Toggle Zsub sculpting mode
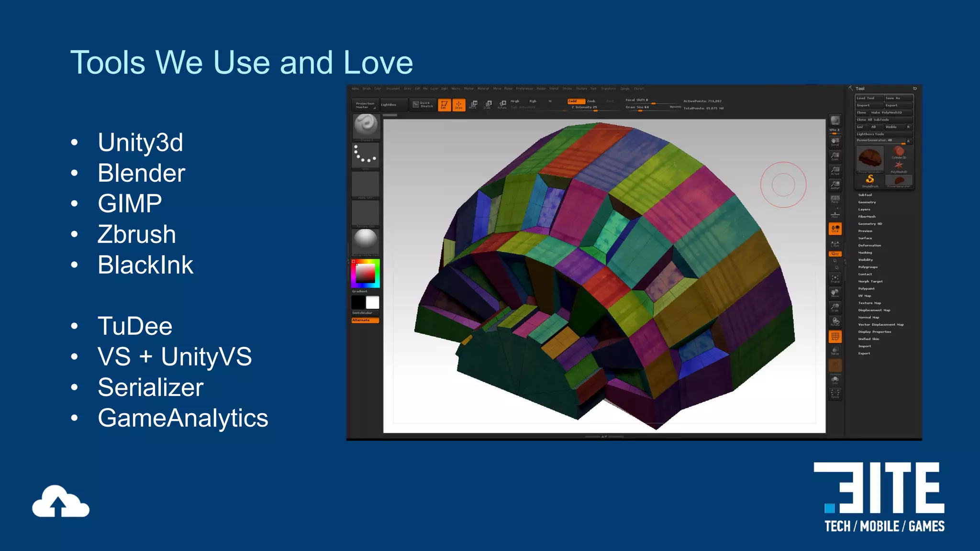The image size is (980, 551). coord(591,101)
